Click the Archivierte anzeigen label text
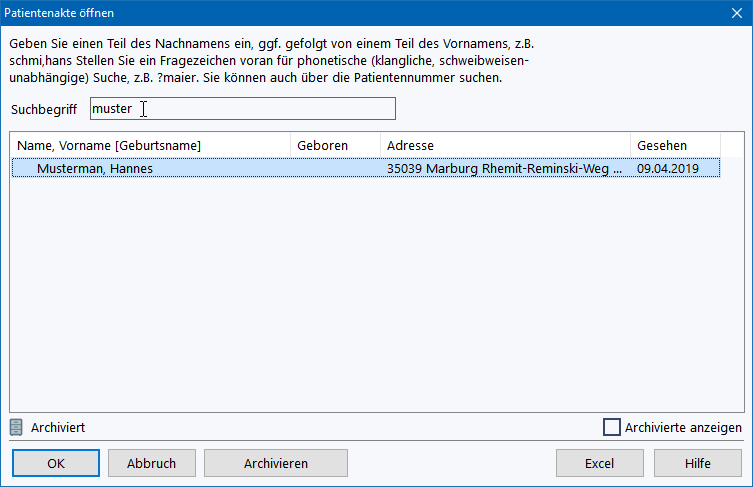Image resolution: width=753 pixels, height=487 pixels. tap(683, 427)
